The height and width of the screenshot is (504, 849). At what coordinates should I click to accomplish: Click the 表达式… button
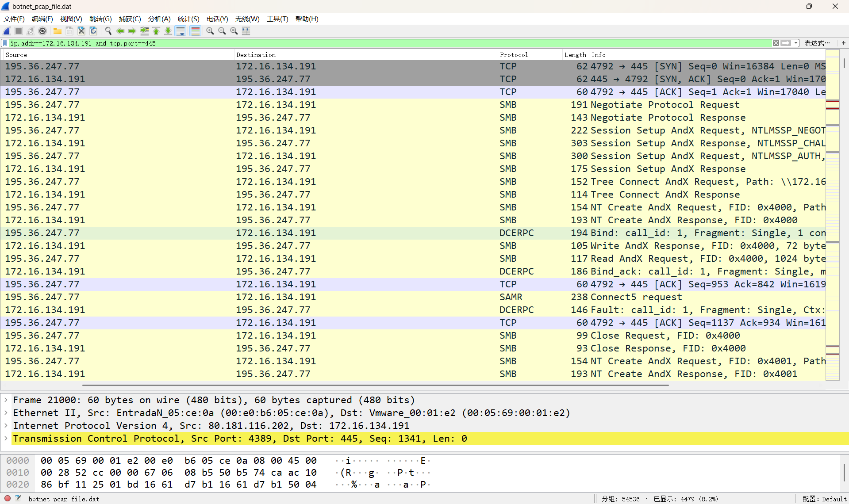click(x=817, y=43)
